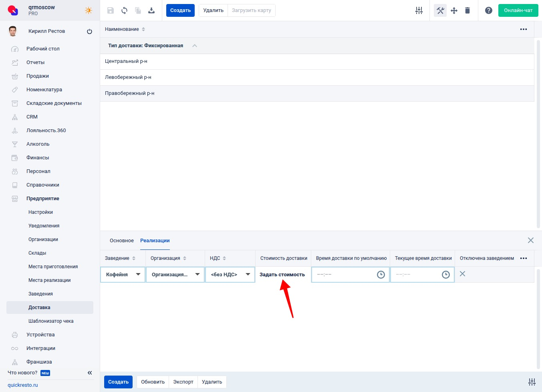Click the default delivery time input field
The height and width of the screenshot is (392, 542).
345,275
